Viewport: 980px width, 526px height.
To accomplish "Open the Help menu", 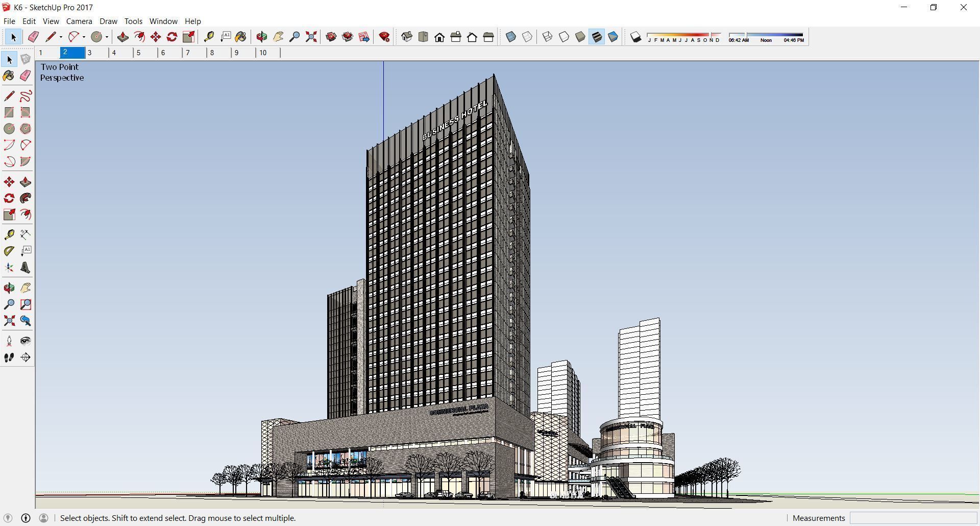I will point(192,21).
